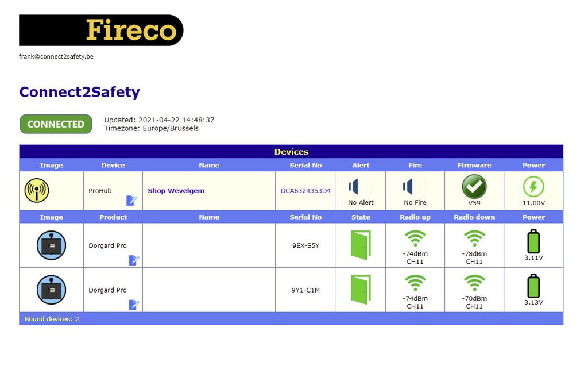Click the Fireco logo

tap(101, 30)
